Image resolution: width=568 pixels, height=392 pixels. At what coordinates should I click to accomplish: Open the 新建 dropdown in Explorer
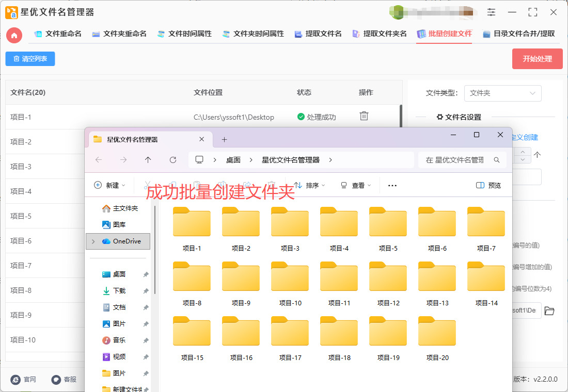point(109,185)
